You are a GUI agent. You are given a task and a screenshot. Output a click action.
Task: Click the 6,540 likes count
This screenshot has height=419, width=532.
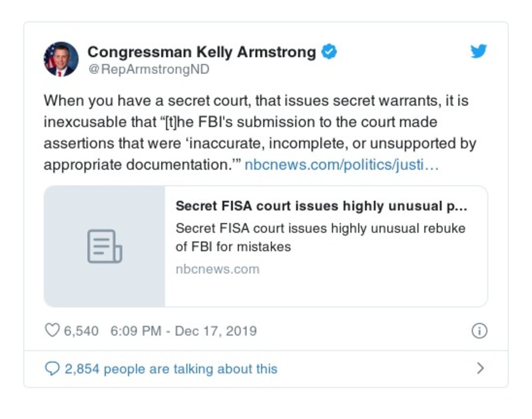(81, 331)
